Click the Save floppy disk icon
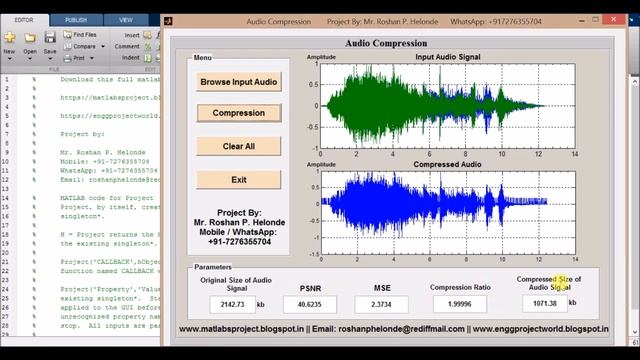 pos(50,38)
